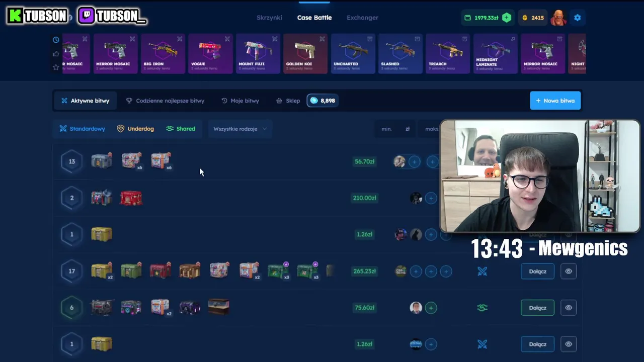644x362 pixels.
Task: Add funds with the green plus icon
Action: [507, 18]
